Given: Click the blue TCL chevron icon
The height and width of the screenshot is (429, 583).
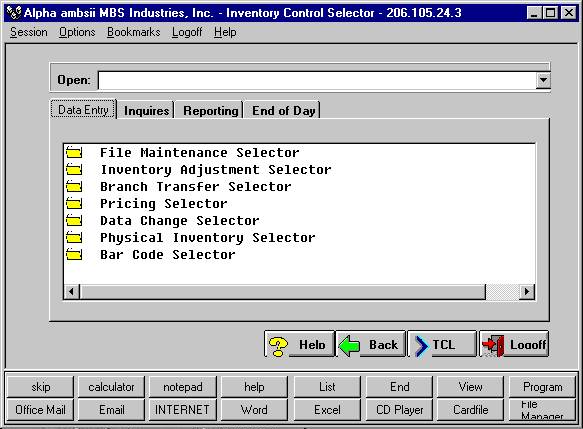Looking at the screenshot, I should point(421,346).
